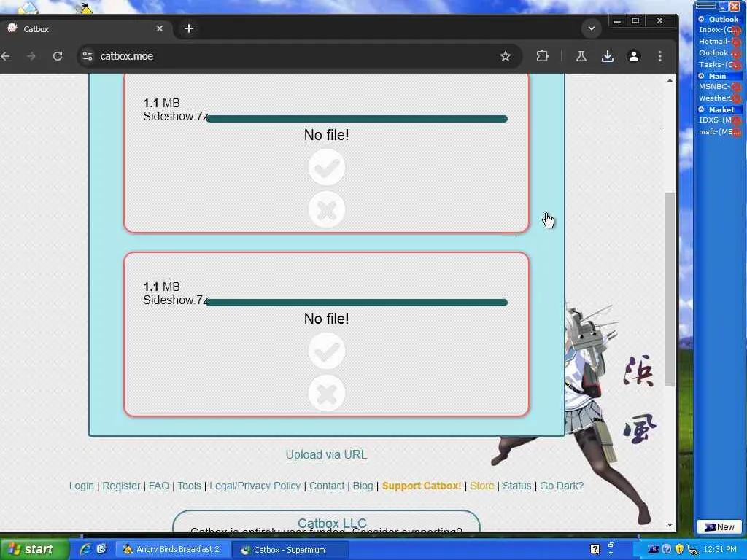Open site information icon in address bar

pos(88,56)
